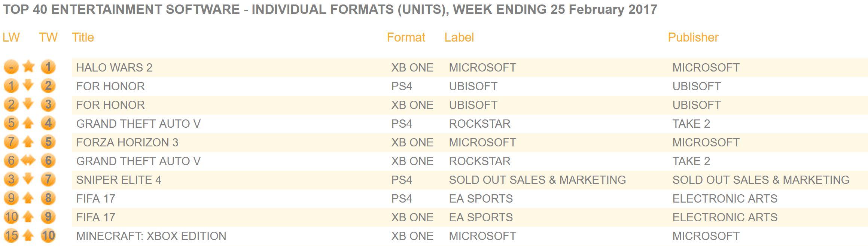This screenshot has height=246, width=868.
Task: Click the this-week rank 1 badge
Action: pos(48,67)
